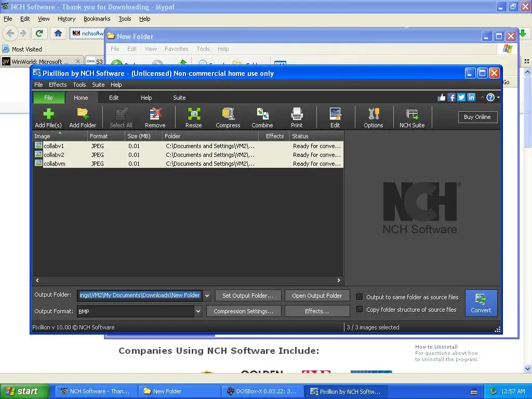Switch to New Folder taskbar button

tap(180, 392)
